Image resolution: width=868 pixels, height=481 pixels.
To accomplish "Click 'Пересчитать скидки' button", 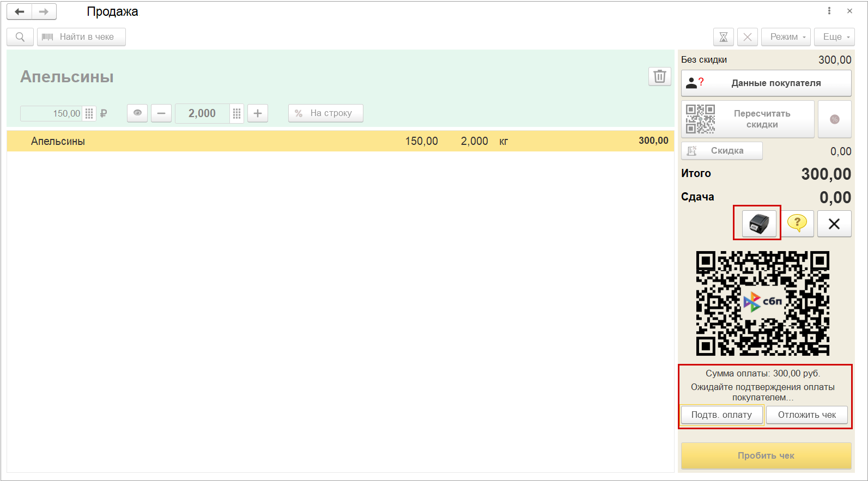I will click(x=748, y=119).
